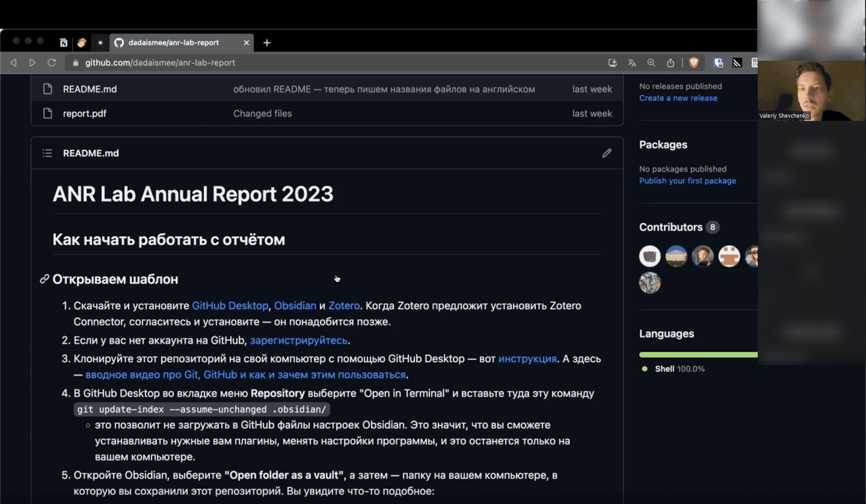The width and height of the screenshot is (866, 504).
Task: Open Brave Shields lion icon
Action: (694, 63)
